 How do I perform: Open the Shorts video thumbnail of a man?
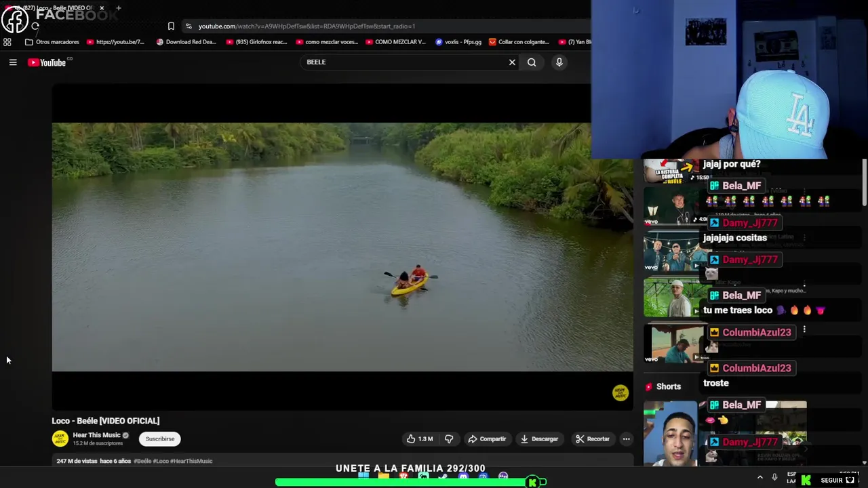click(x=670, y=434)
